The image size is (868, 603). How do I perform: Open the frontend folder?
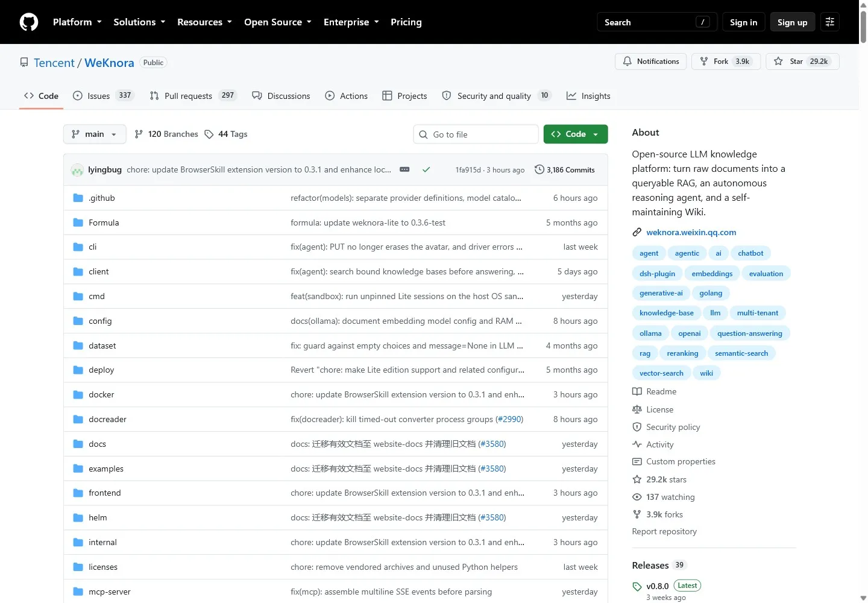[105, 493]
